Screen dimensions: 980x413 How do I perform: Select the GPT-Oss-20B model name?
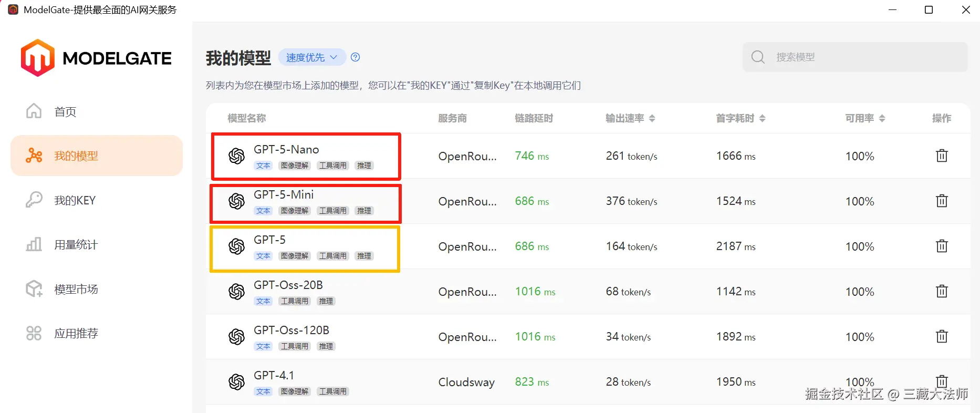tap(288, 285)
